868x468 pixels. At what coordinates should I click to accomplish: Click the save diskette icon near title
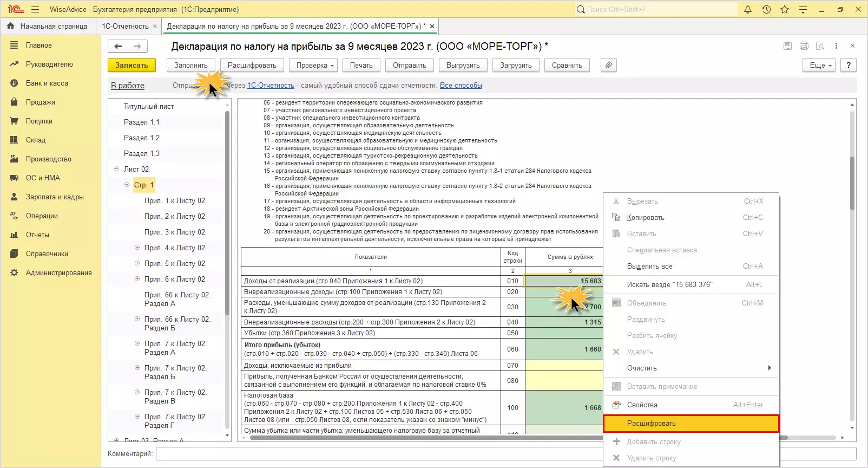787,46
